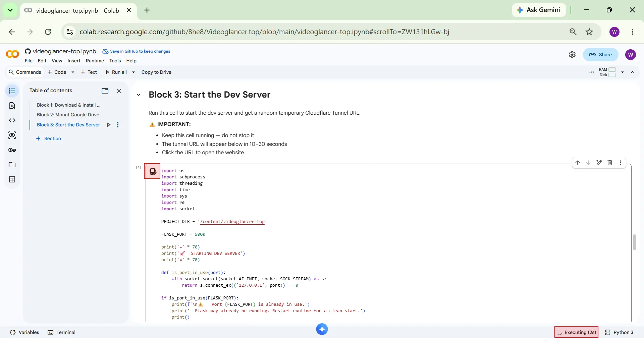Open the Code snippets panel icon
The height and width of the screenshot is (338, 644).
tap(12, 120)
